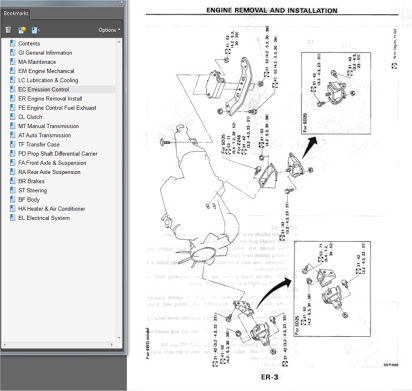Click the bookmarks panel scroll up arrow
This screenshot has width=412, height=391.
click(x=118, y=42)
